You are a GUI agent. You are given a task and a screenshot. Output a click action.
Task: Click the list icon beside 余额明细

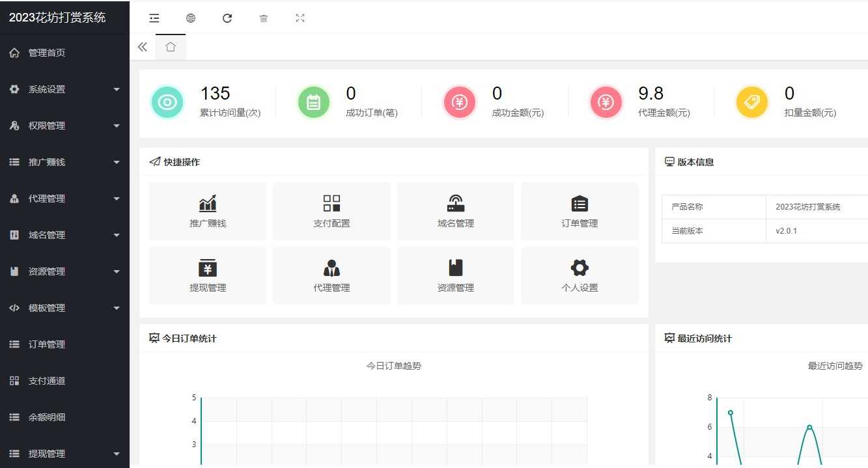14,417
